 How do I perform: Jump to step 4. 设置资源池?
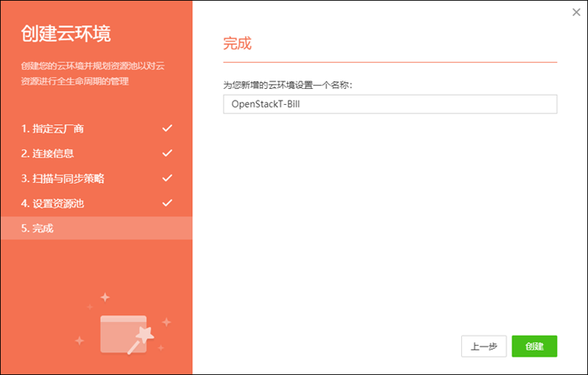(52, 203)
